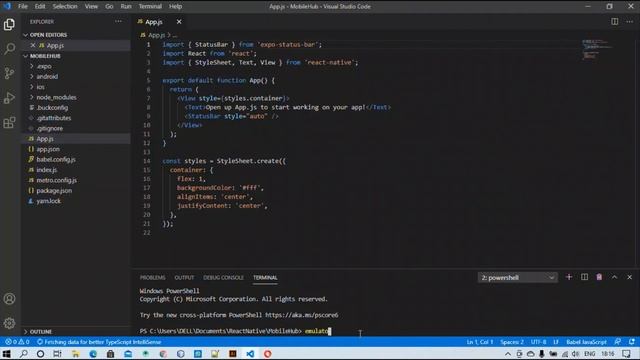Split the editor to the right
The image size is (640, 360).
click(615, 22)
